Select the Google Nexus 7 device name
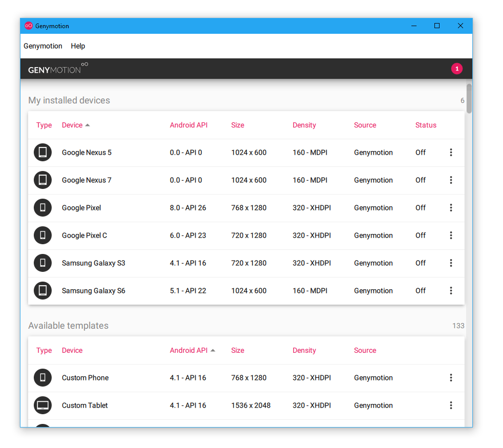This screenshot has height=448, width=503. pyautogui.click(x=86, y=180)
